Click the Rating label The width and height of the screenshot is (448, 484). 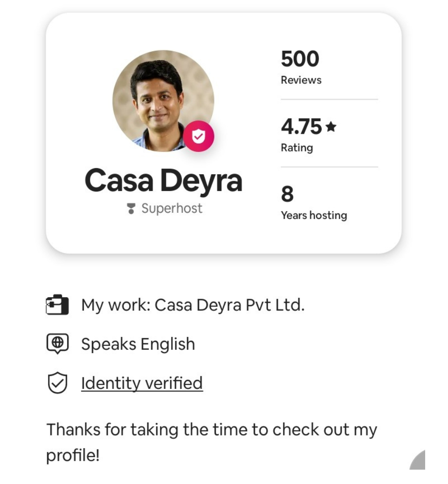296,148
